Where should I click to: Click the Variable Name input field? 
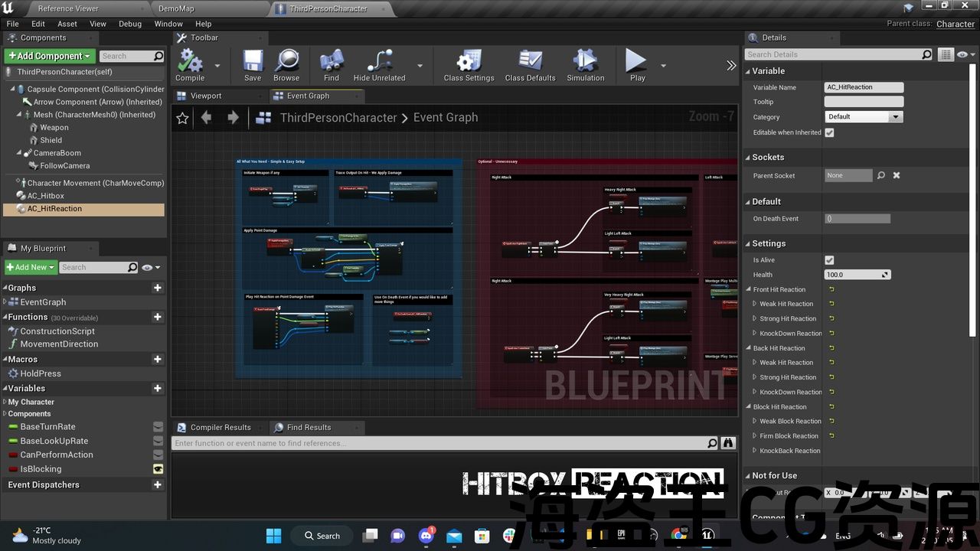pyautogui.click(x=864, y=87)
